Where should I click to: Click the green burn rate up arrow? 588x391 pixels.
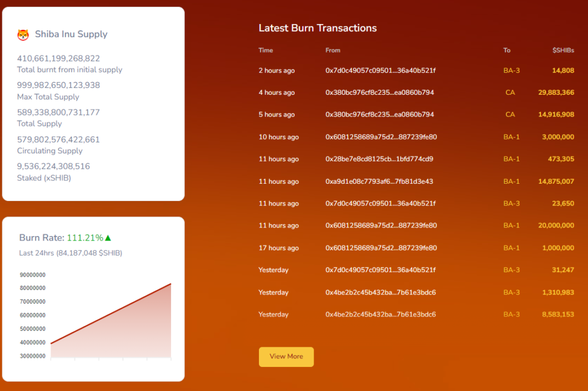click(108, 238)
